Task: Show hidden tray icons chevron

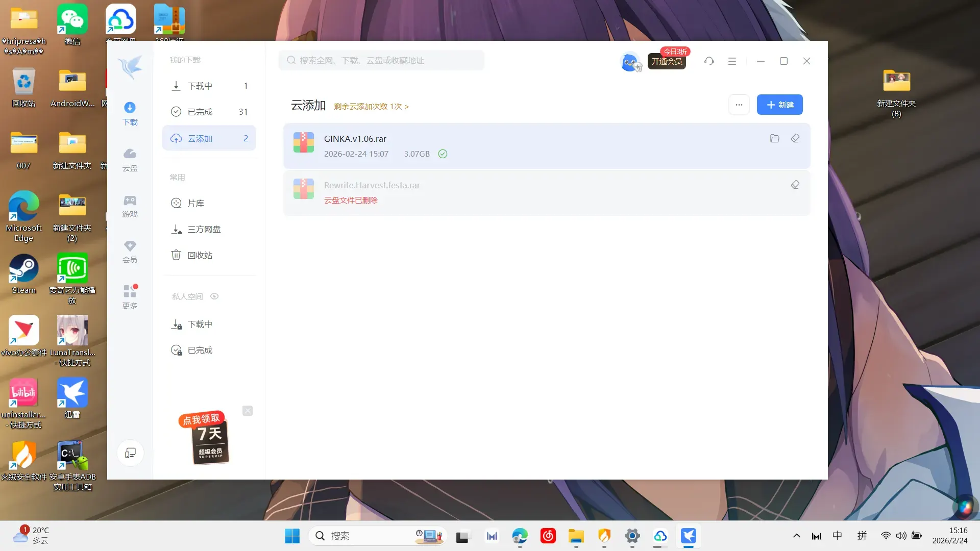Action: 796,536
